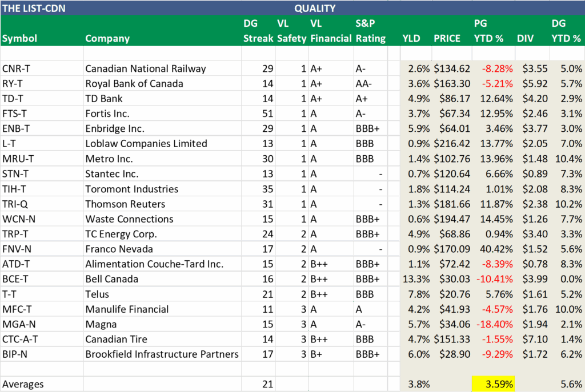Click Fortis Inc. DG Streak value 51

(258, 114)
